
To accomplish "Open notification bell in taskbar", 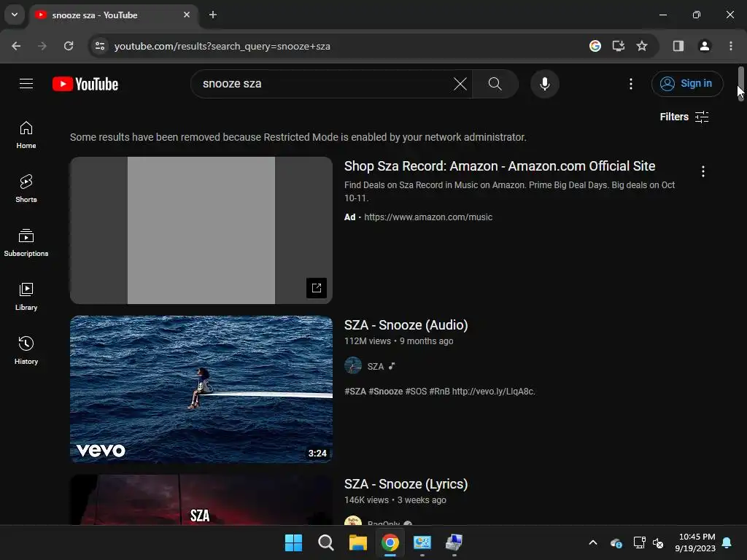I will [x=727, y=542].
